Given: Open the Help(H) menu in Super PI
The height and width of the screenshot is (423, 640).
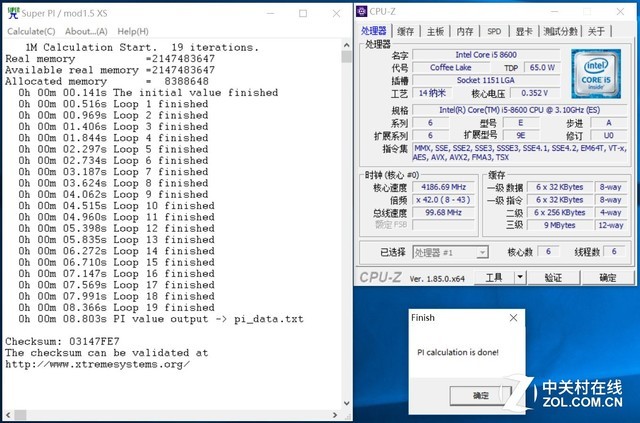Looking at the screenshot, I should [133, 31].
